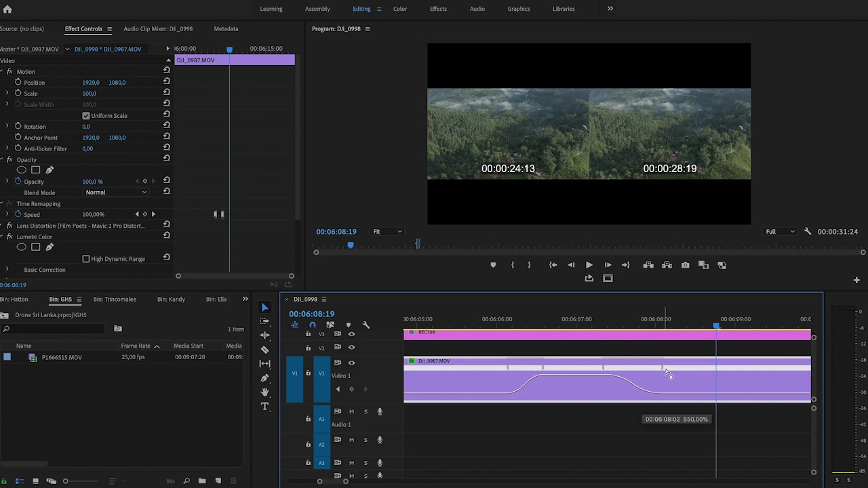Open the Fit zoom dropdown in Program monitor
The image size is (868, 488).
pos(387,231)
